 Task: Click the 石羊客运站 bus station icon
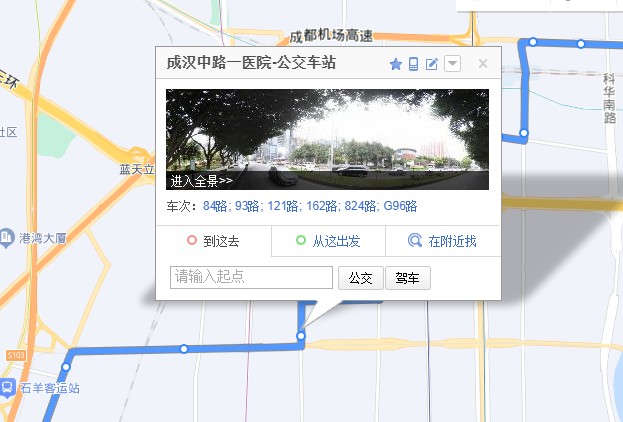point(8,388)
